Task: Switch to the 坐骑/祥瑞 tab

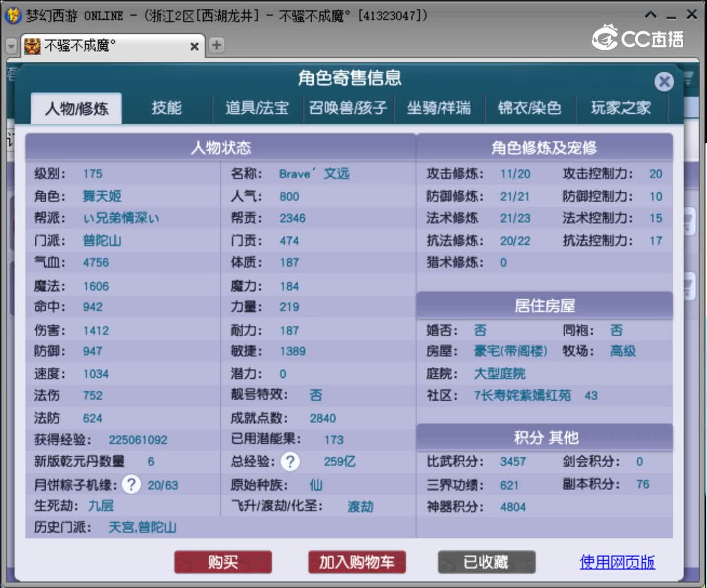Action: (x=439, y=108)
